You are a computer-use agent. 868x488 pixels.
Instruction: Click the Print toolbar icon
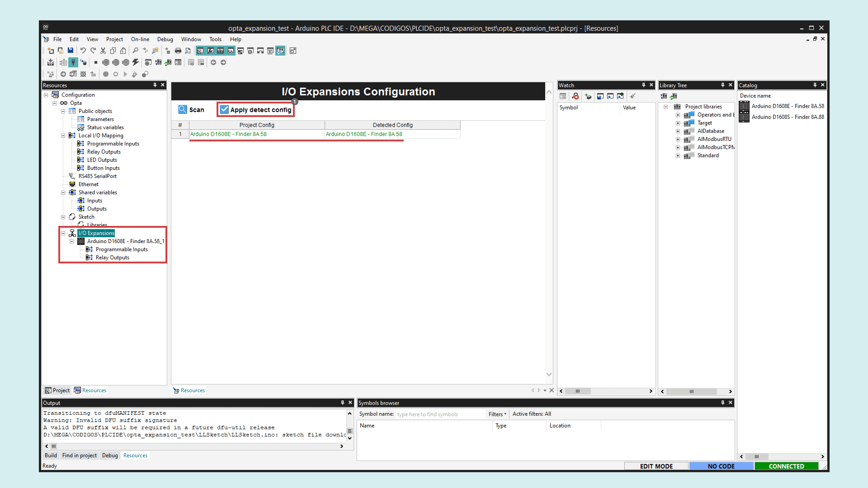pyautogui.click(x=178, y=51)
